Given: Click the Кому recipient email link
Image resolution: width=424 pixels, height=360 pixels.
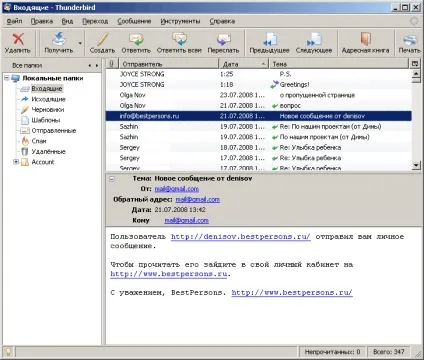Looking at the screenshot, I should (186, 220).
